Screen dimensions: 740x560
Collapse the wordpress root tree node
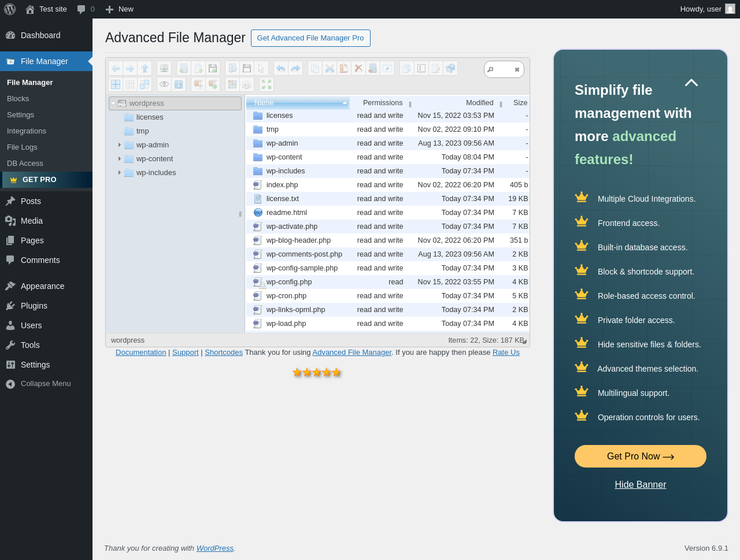point(113,103)
